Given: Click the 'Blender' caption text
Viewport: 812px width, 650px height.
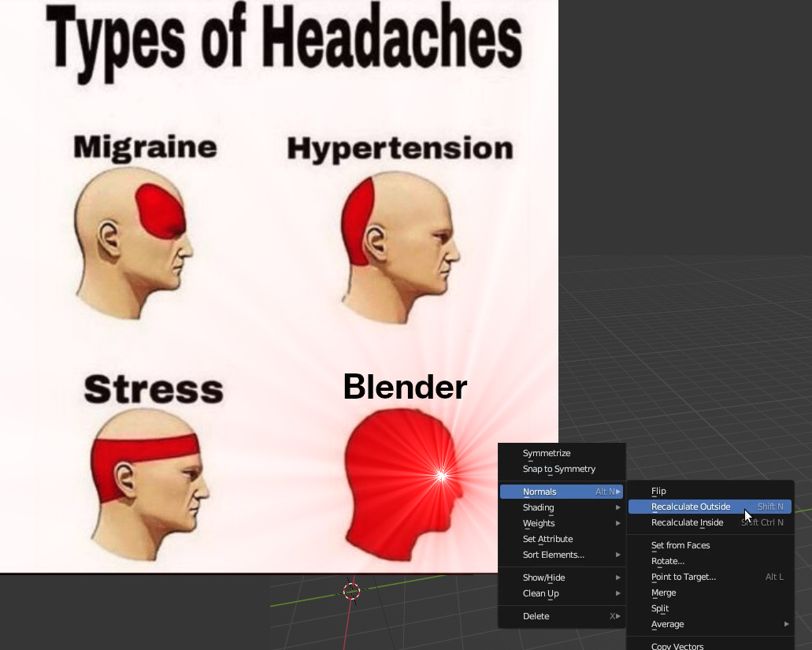Looking at the screenshot, I should click(x=405, y=387).
